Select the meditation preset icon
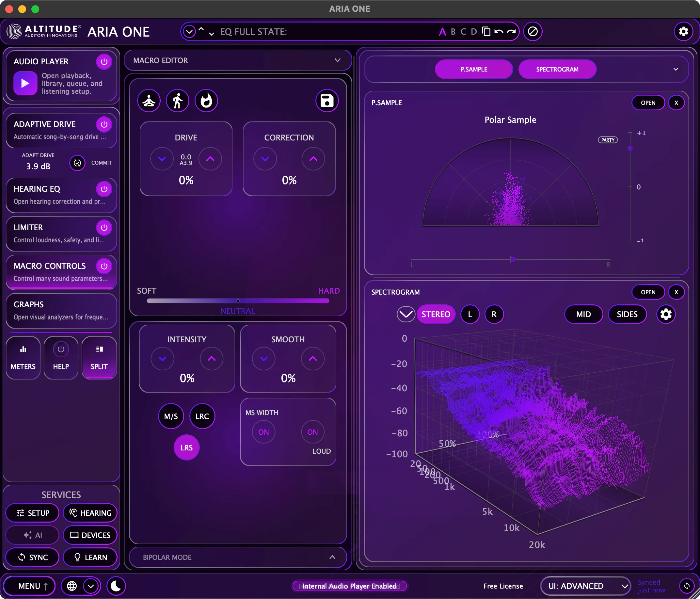The width and height of the screenshot is (700, 599). pyautogui.click(x=149, y=101)
